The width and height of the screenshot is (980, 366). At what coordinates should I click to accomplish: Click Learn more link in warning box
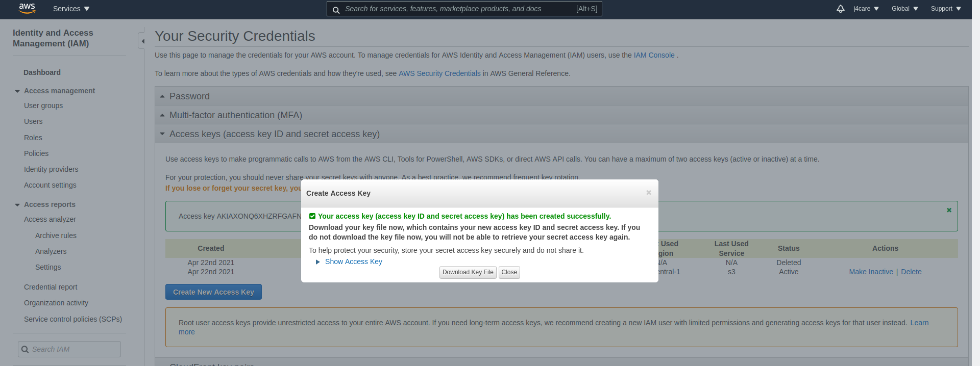pyautogui.click(x=919, y=323)
